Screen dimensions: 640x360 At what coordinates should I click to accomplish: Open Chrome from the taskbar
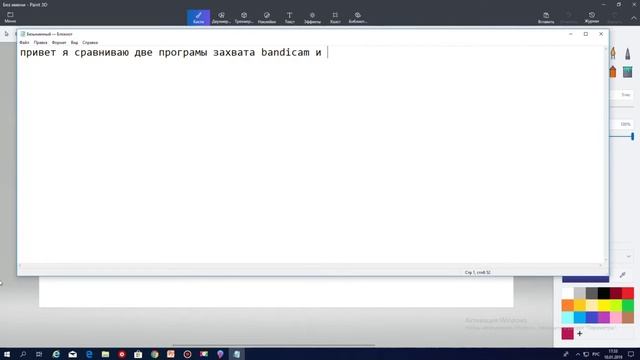click(x=154, y=354)
